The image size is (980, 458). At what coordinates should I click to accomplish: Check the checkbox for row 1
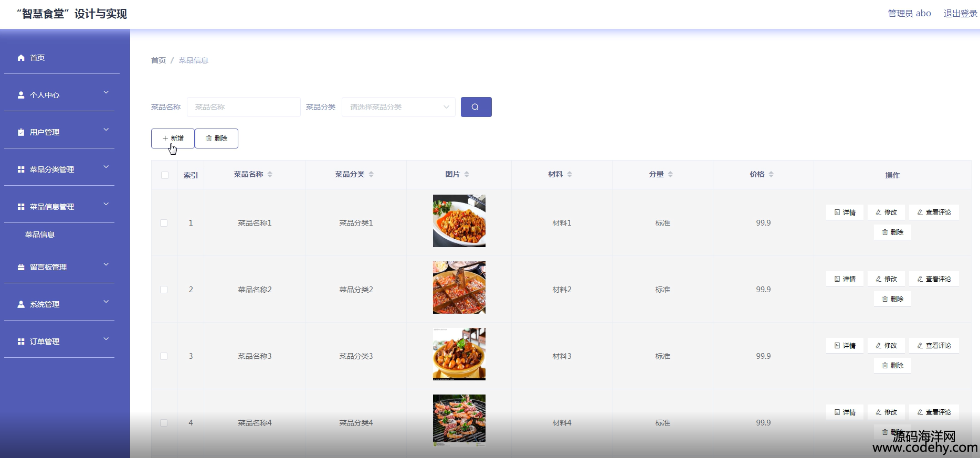164,223
